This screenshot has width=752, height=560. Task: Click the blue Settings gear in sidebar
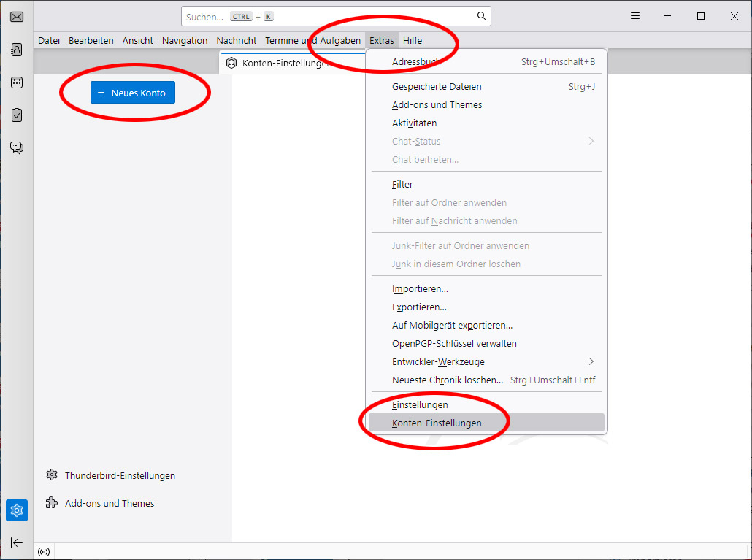point(17,510)
